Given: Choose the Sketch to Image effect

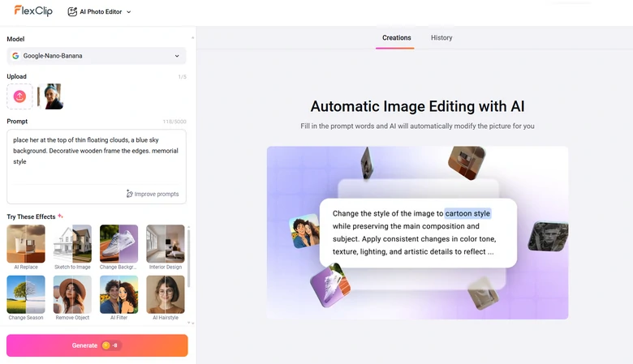Looking at the screenshot, I should (x=72, y=244).
